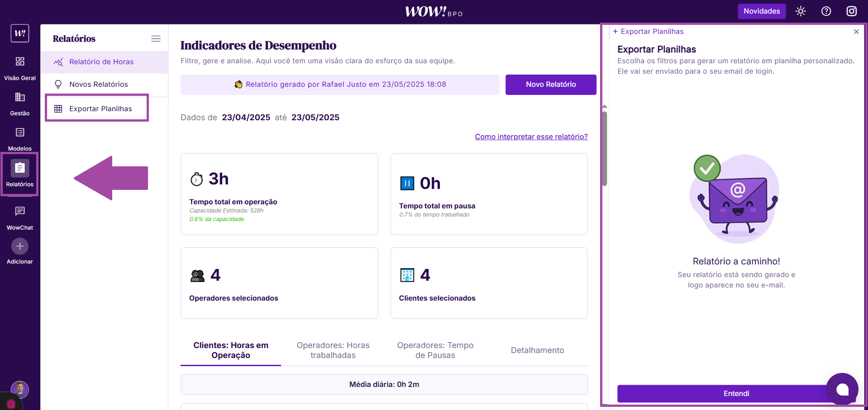Select Novos Relatórios menu item

98,85
